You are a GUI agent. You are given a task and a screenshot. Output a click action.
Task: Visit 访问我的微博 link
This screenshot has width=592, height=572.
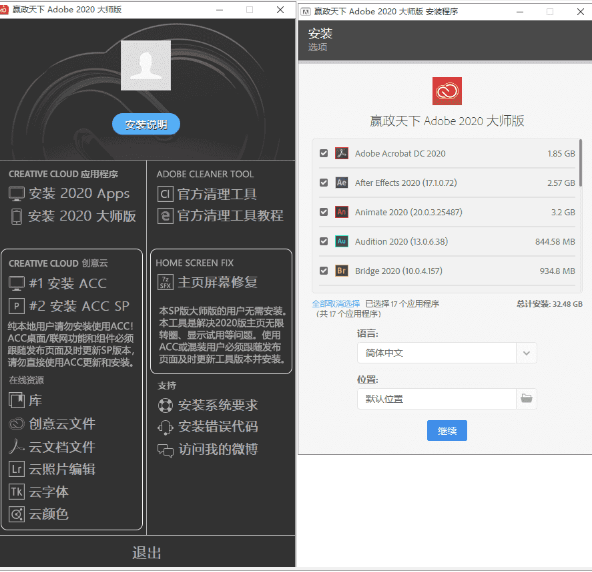point(208,450)
